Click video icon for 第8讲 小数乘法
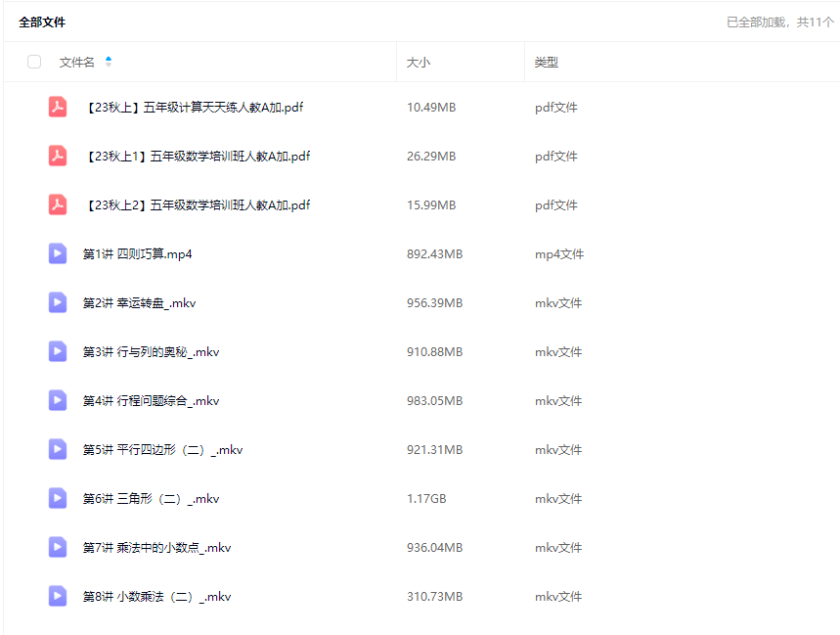840x635 pixels. 58,597
